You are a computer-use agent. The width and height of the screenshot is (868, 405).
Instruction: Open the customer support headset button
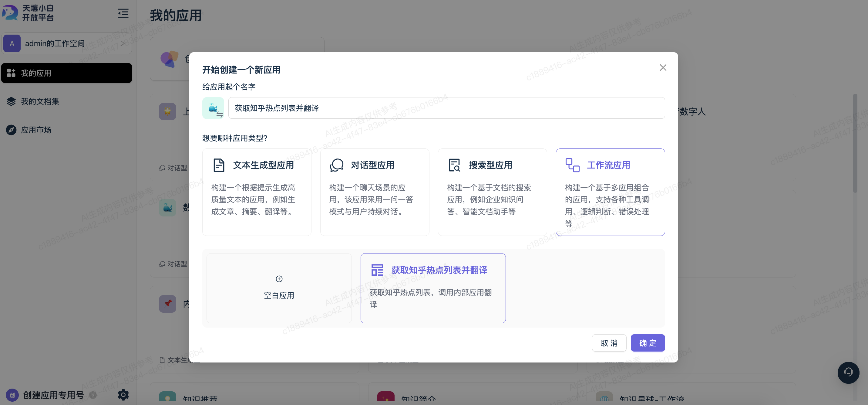(848, 372)
